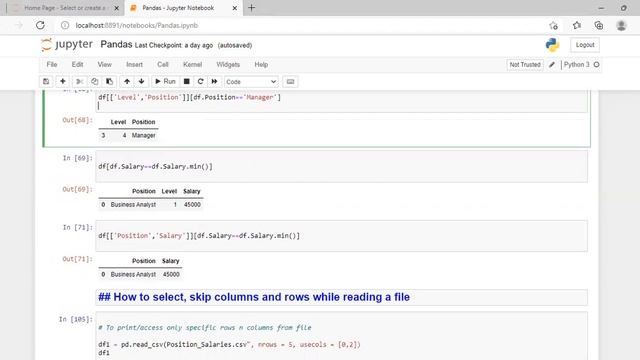The width and height of the screenshot is (640, 360).
Task: Click the Not Trusted button
Action: click(x=525, y=64)
